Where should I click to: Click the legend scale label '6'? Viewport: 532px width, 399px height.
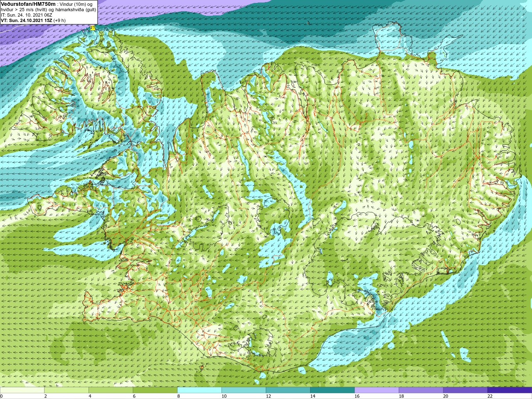pos(134,396)
